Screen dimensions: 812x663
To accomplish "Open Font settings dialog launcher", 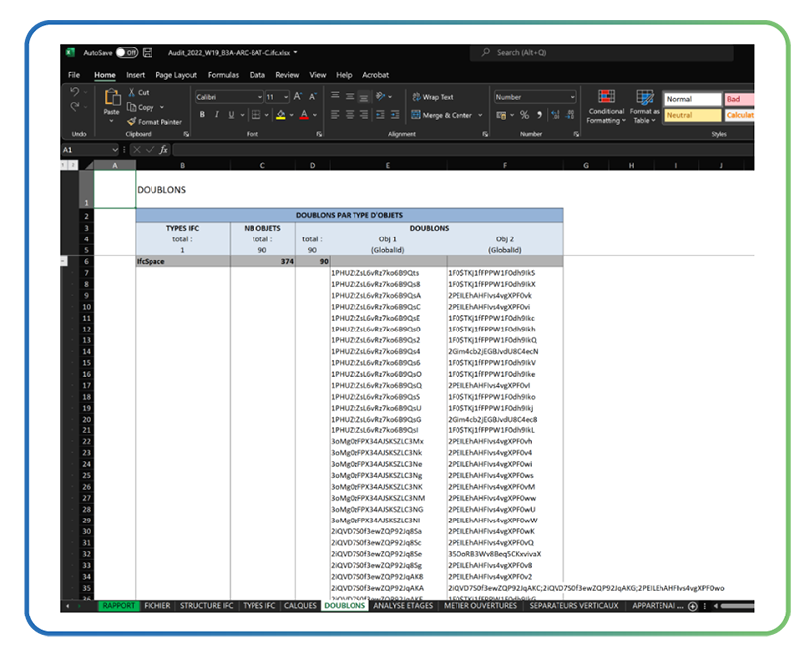I will point(319,134).
